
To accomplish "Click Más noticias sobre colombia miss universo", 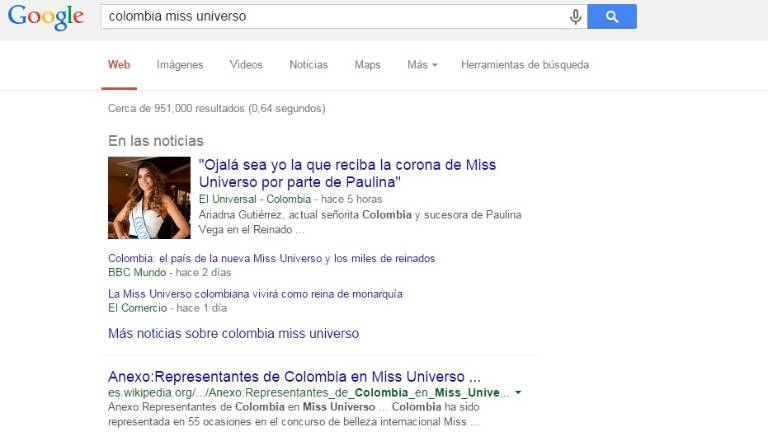I will click(x=234, y=334).
